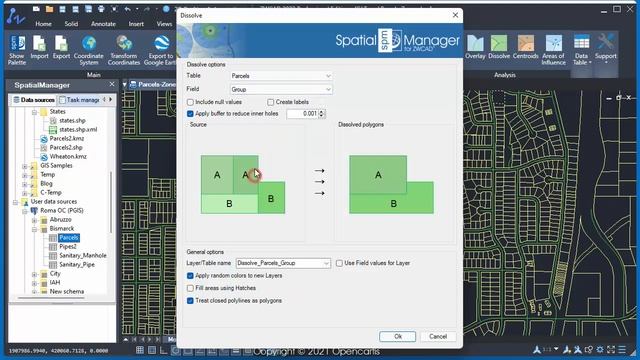This screenshot has height=360, width=640.
Task: Open the Annotate ribbon tab
Action: [x=103, y=24]
